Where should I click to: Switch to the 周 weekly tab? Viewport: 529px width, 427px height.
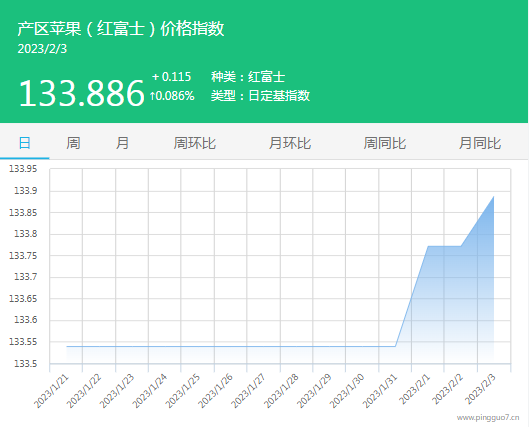(x=73, y=143)
